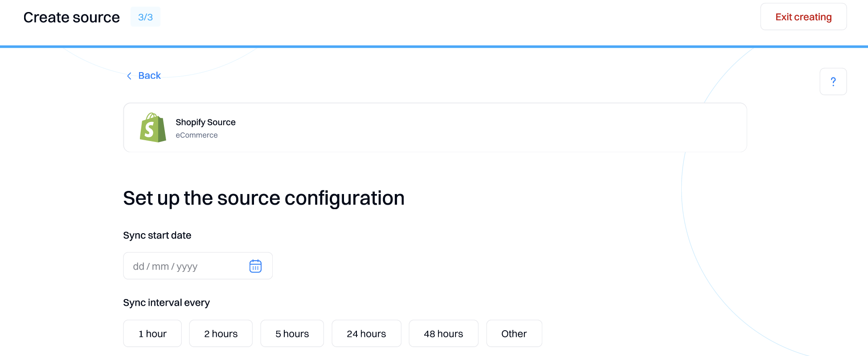
Task: Choose the 24 hours interval option
Action: coord(366,333)
